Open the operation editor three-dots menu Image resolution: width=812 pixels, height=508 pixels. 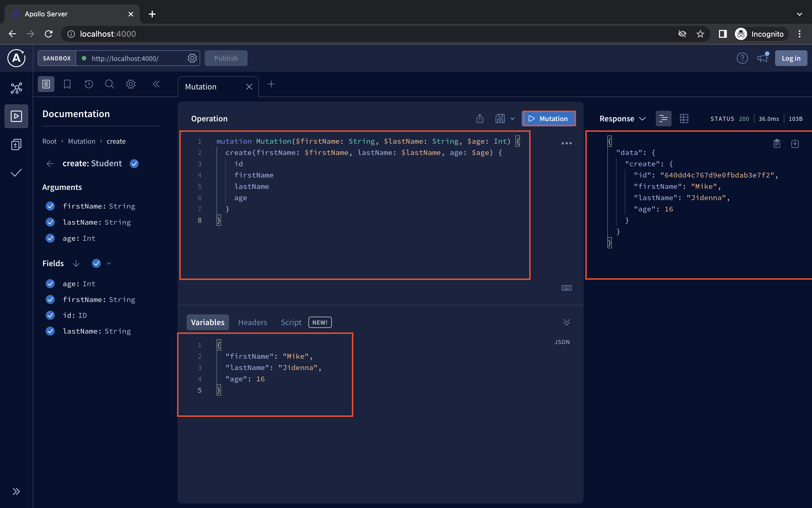point(566,143)
